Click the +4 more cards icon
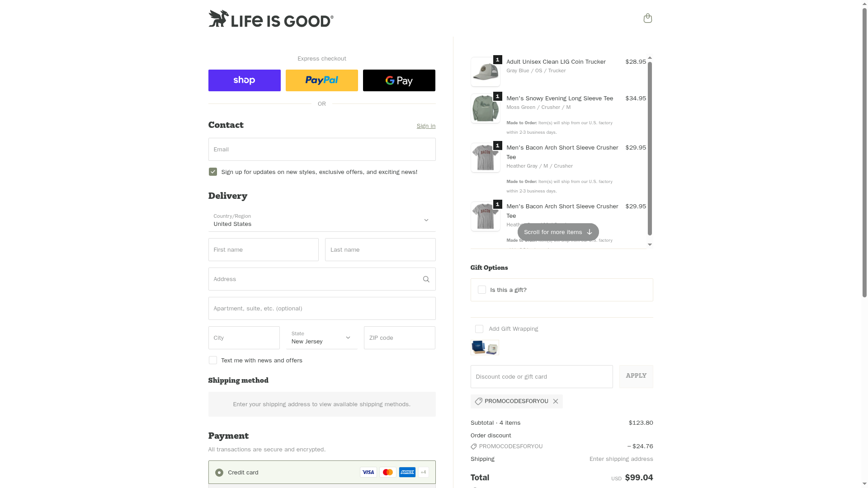Image resolution: width=868 pixels, height=488 pixels. (x=423, y=472)
